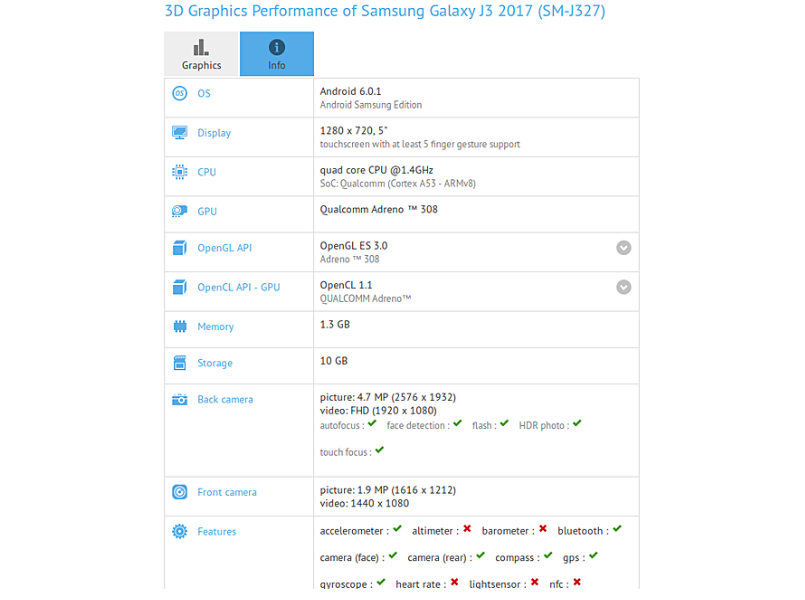Click the Storage label
This screenshot has width=805, height=600.
215,363
